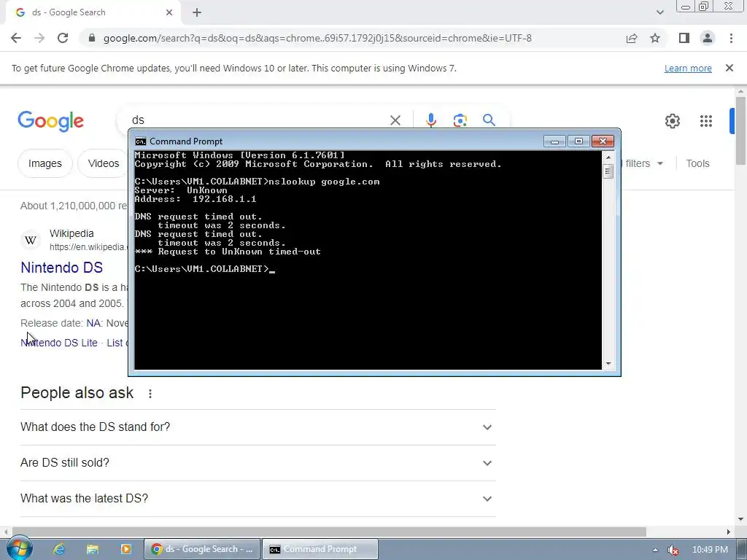747x560 pixels.
Task: Open the Google apps grid
Action: coord(706,121)
